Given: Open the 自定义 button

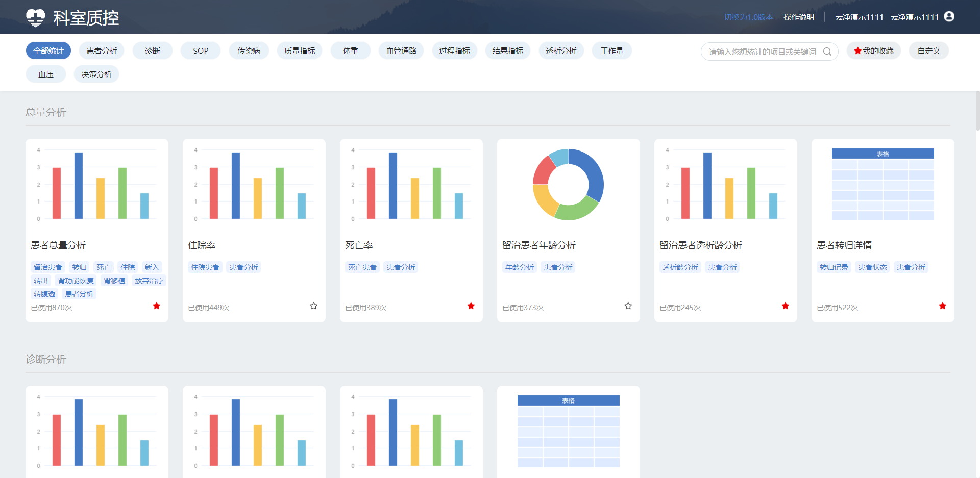Looking at the screenshot, I should click(x=929, y=51).
